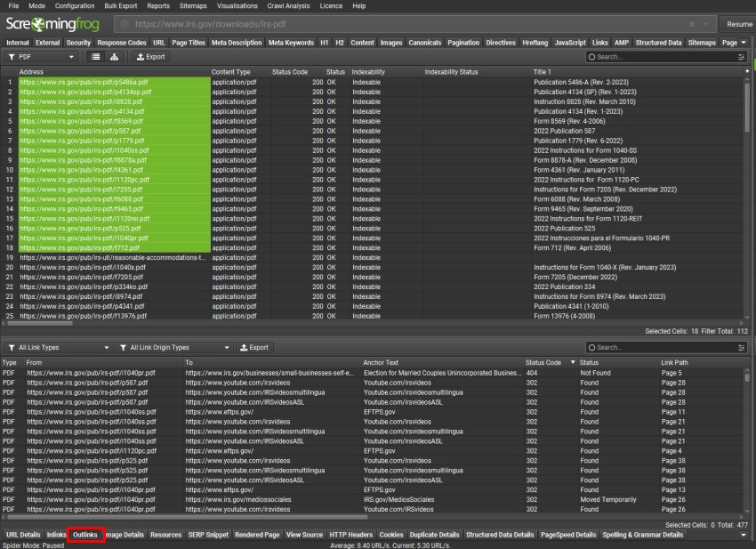Click the sort arrow beside lower Status Code

click(x=573, y=362)
